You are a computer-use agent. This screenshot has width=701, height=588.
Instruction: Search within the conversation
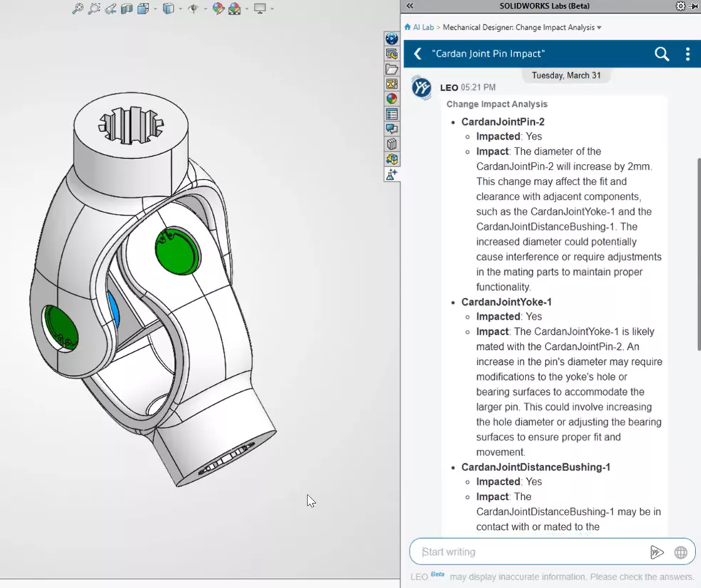662,54
